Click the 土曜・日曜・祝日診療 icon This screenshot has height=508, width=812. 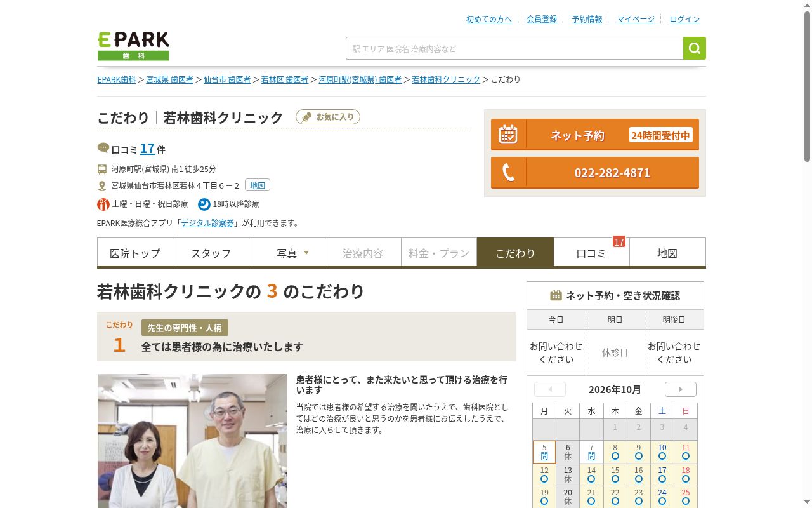pyautogui.click(x=103, y=204)
